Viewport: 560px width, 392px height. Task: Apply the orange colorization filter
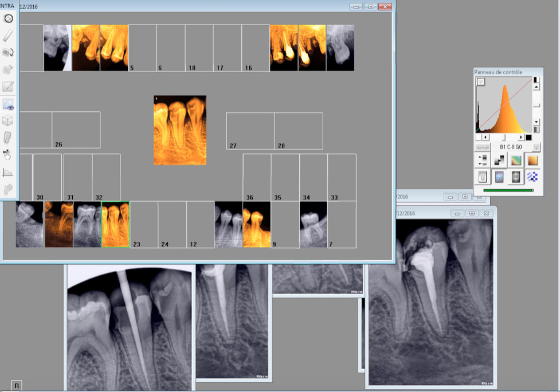532,160
